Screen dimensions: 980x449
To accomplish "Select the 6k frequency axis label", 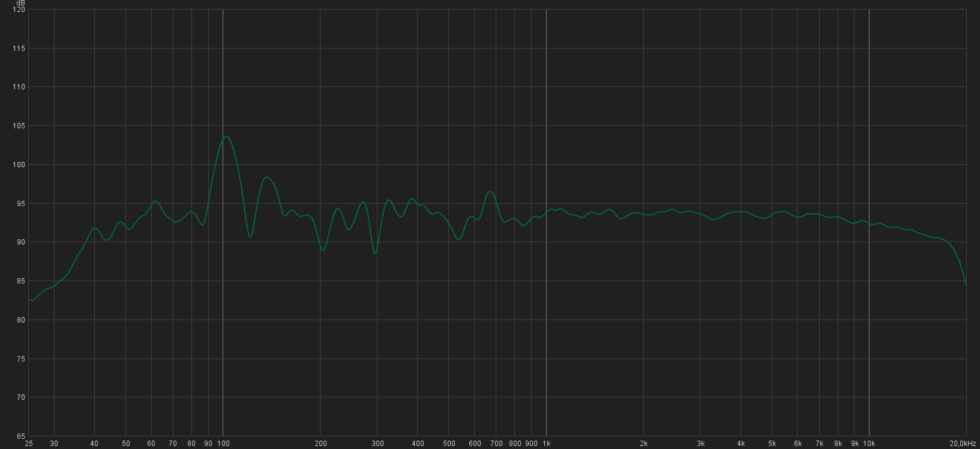I will [x=798, y=444].
